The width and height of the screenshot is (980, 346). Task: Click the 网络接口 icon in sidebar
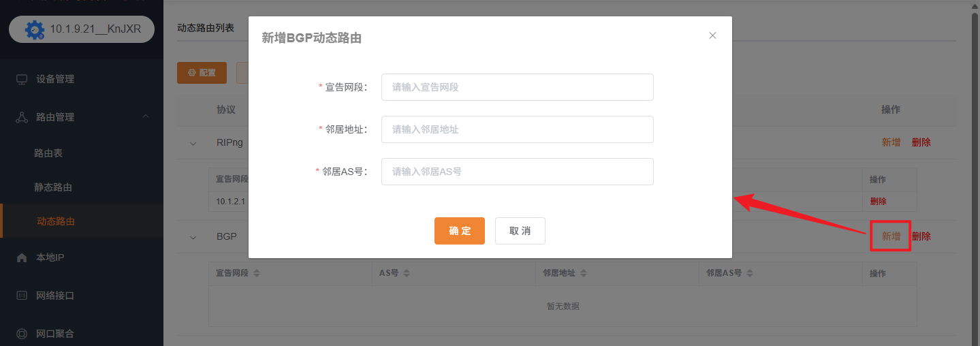pos(22,296)
